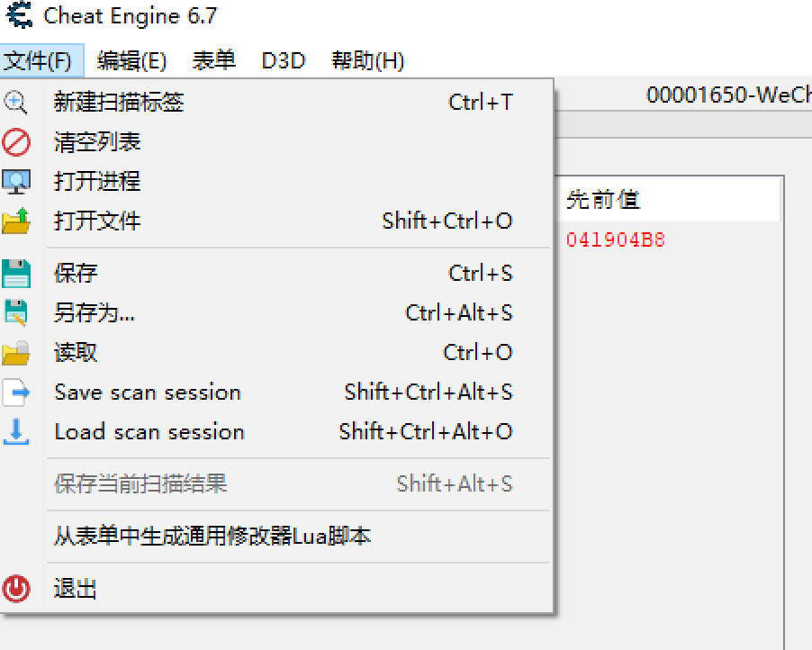
Task: Click the Ctrl+O shortcut text
Action: 478,353
